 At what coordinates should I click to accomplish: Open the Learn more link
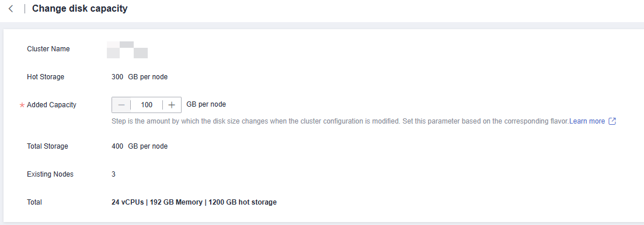[x=587, y=121]
